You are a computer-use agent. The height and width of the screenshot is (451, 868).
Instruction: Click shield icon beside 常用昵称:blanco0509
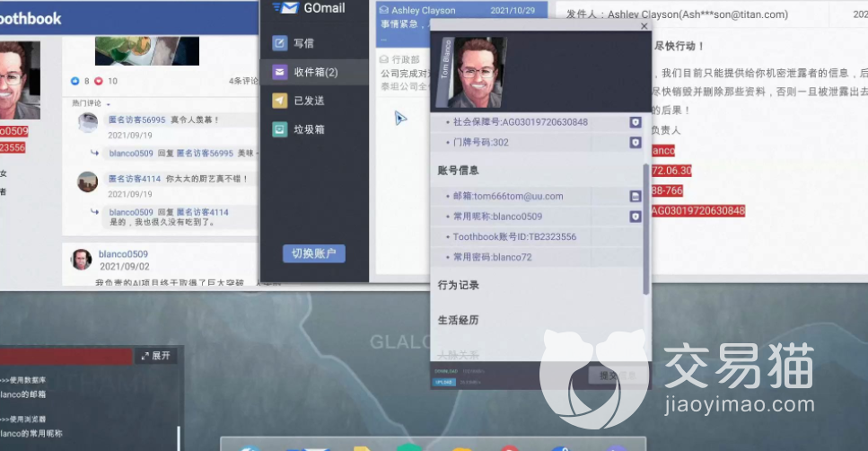636,217
